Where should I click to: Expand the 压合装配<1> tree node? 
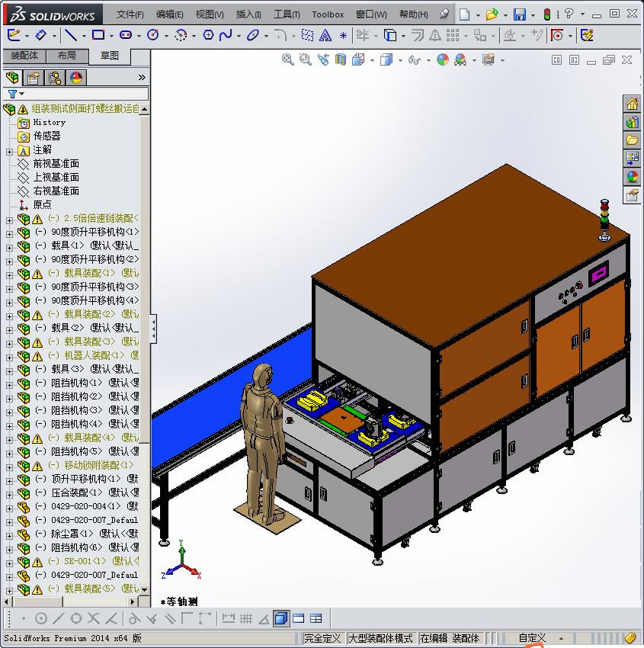9,495
